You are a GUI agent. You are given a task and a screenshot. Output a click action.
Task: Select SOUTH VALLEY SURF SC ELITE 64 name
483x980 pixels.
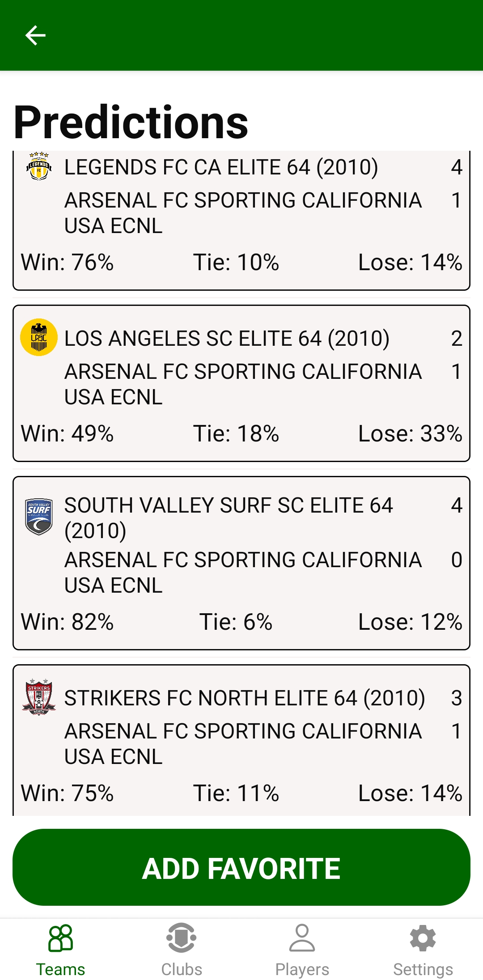pyautogui.click(x=228, y=518)
